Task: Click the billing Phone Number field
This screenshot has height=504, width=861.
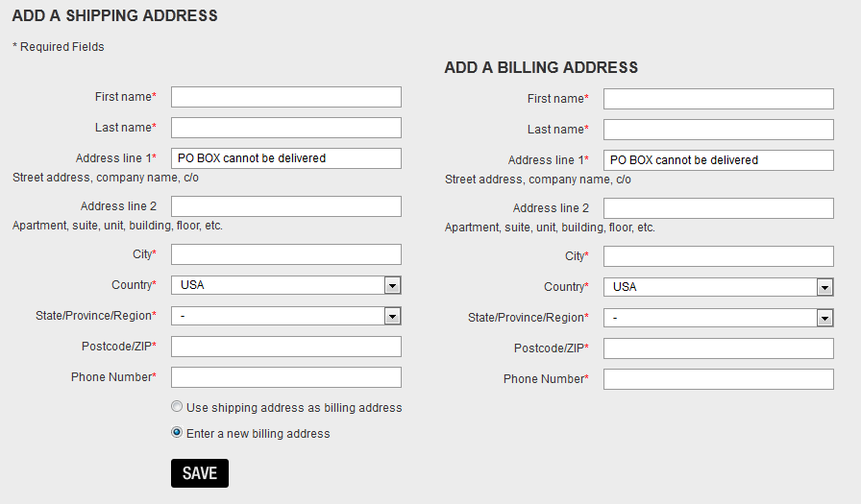Action: [719, 379]
